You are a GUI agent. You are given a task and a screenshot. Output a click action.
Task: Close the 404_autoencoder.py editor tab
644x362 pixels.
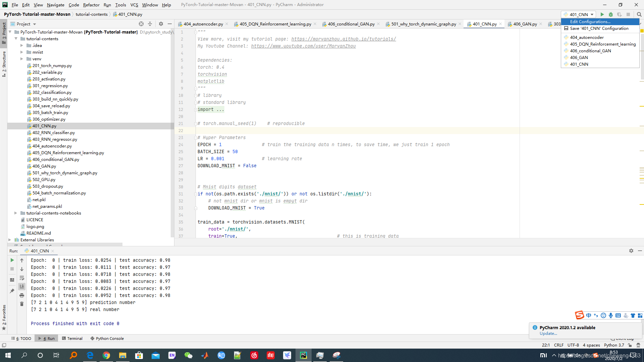coord(227,24)
